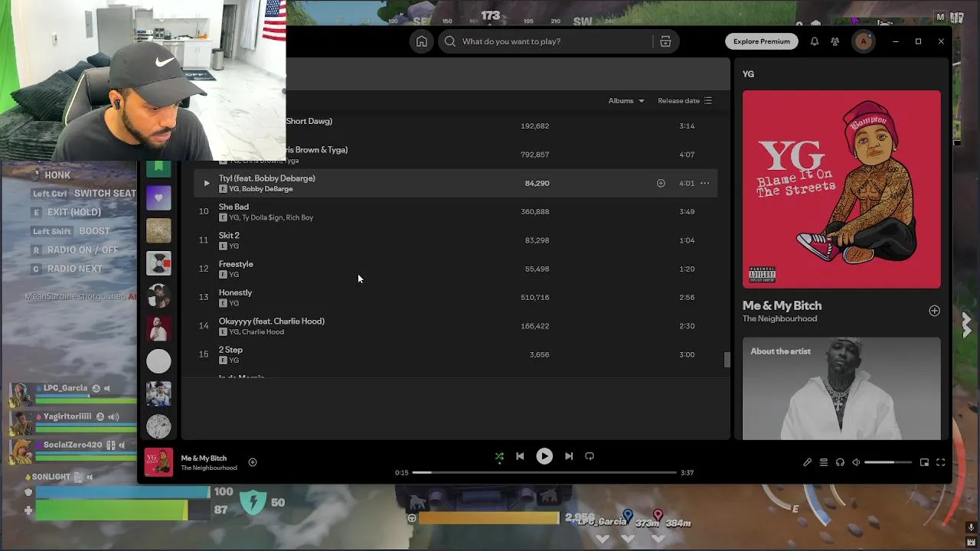Viewport: 980px width, 551px height.
Task: Open YG heading in Now Playing panel
Action: tap(748, 74)
